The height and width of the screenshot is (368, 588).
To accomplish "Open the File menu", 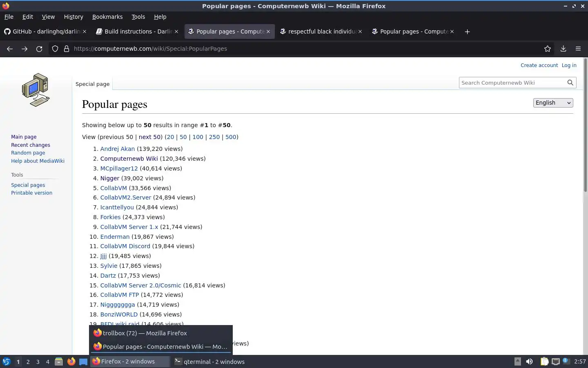I will tap(9, 17).
